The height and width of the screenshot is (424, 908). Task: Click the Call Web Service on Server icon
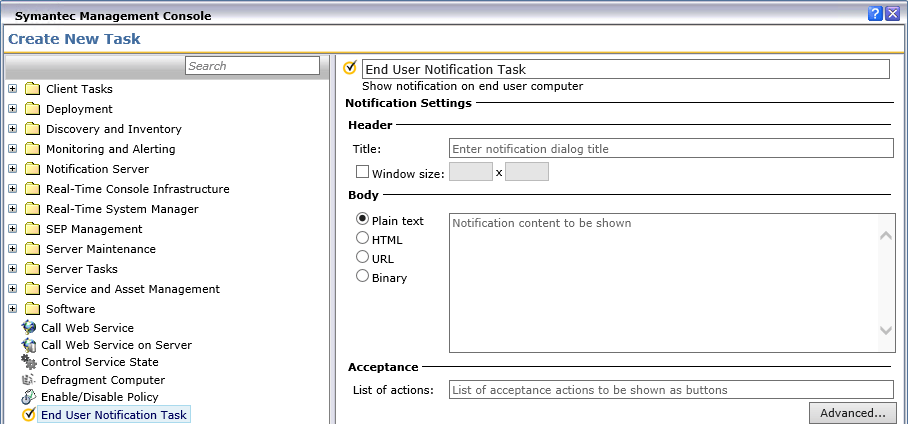tap(28, 345)
